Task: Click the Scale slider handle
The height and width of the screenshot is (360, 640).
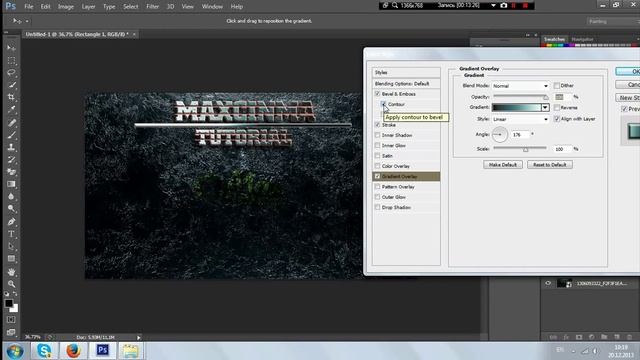Action: [526, 149]
